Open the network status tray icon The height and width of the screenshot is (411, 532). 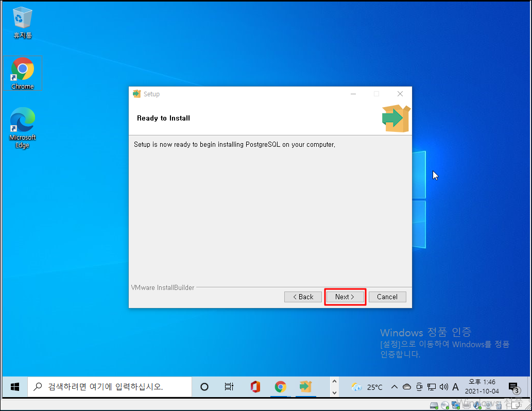[x=432, y=387]
